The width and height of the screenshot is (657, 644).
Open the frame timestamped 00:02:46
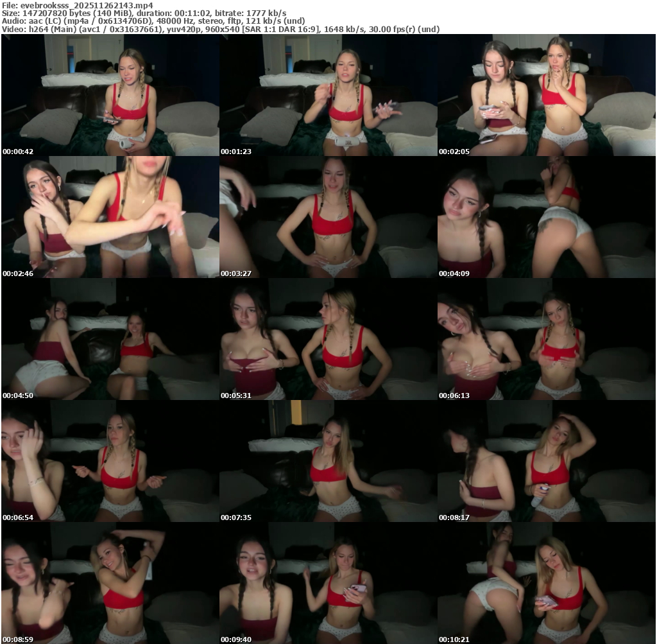pos(110,217)
